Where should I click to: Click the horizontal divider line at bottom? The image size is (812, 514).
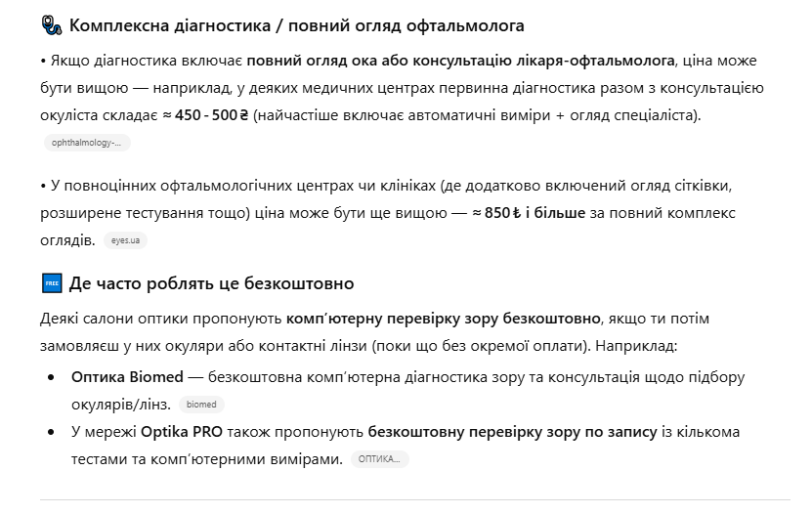click(414, 499)
